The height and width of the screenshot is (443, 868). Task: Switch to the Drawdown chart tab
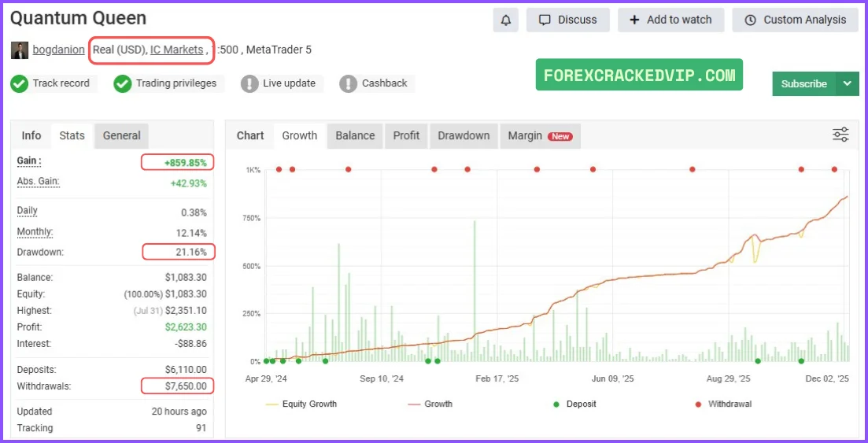coord(464,135)
